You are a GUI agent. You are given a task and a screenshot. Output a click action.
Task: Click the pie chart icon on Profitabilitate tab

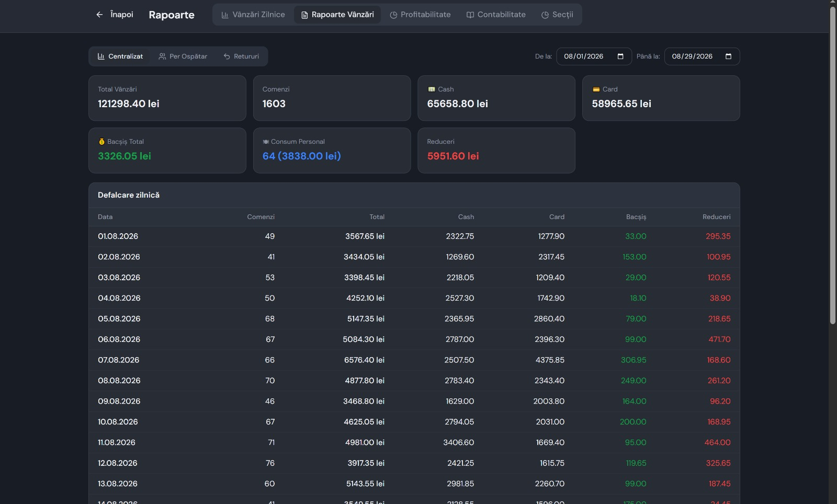click(393, 15)
